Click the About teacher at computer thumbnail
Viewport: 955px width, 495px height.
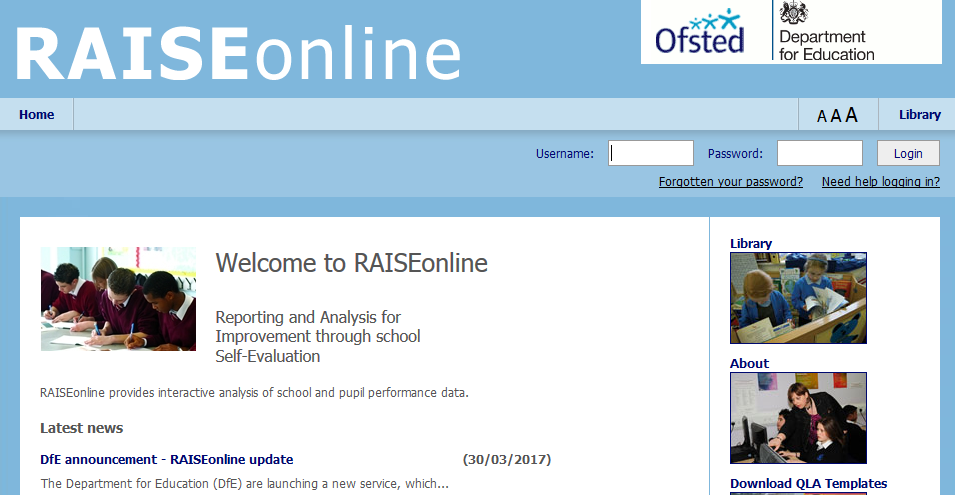coord(798,418)
